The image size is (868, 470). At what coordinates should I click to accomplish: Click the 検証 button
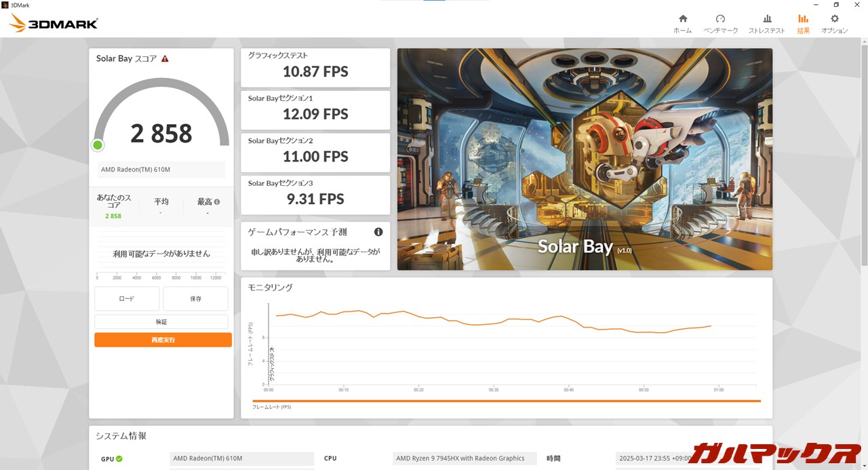click(x=161, y=321)
